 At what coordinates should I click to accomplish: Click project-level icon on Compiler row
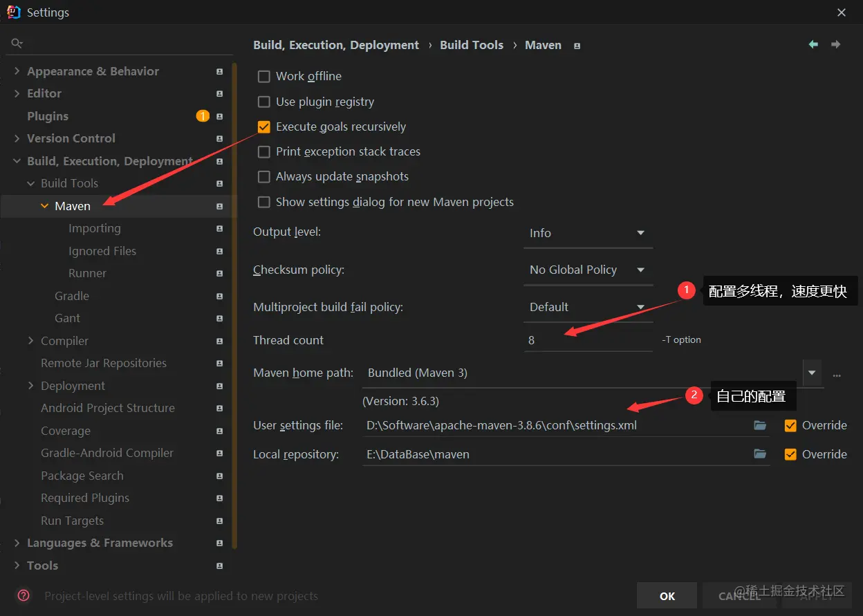(219, 341)
